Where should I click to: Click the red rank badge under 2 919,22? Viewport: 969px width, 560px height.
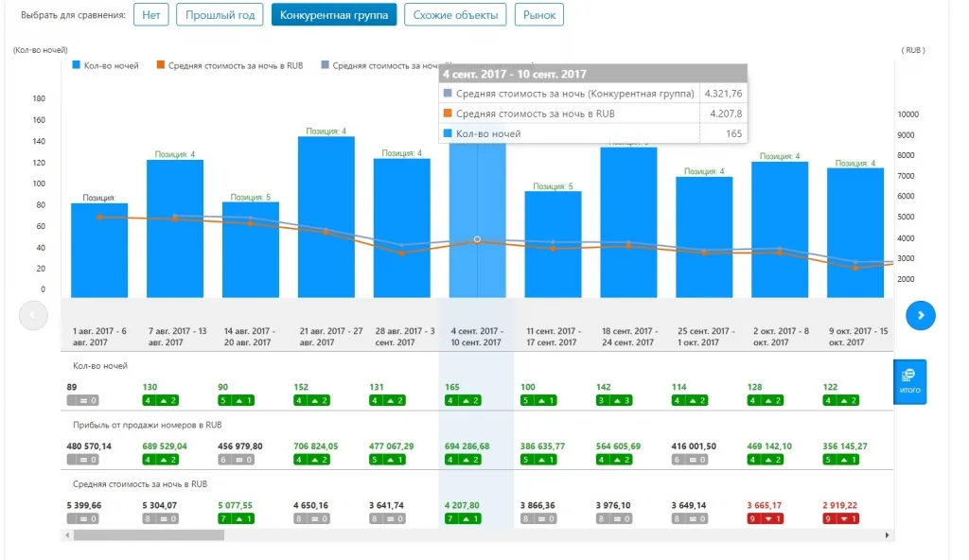(x=841, y=518)
